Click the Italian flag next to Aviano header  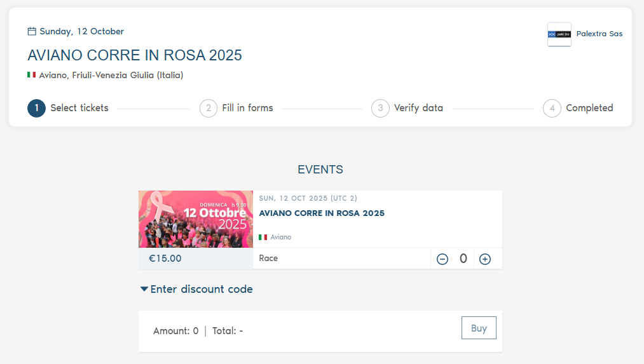point(31,75)
